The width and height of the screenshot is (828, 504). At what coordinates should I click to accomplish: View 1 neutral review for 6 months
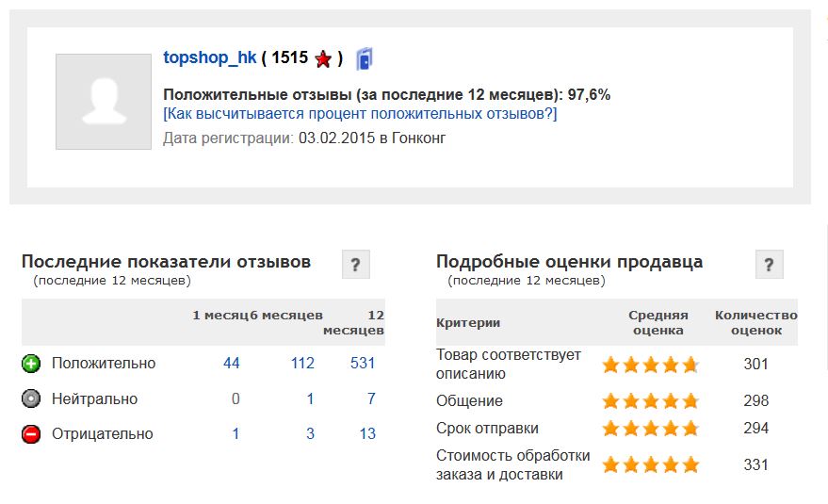311,398
